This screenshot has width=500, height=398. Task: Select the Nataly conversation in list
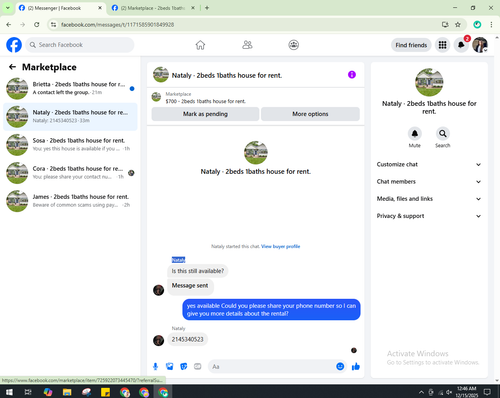70,116
